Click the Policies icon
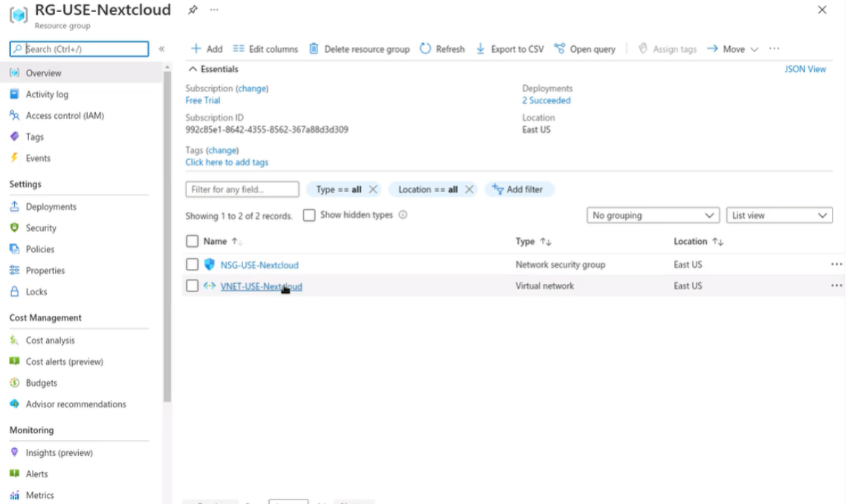Screen dimensions: 846x504 point(15,249)
